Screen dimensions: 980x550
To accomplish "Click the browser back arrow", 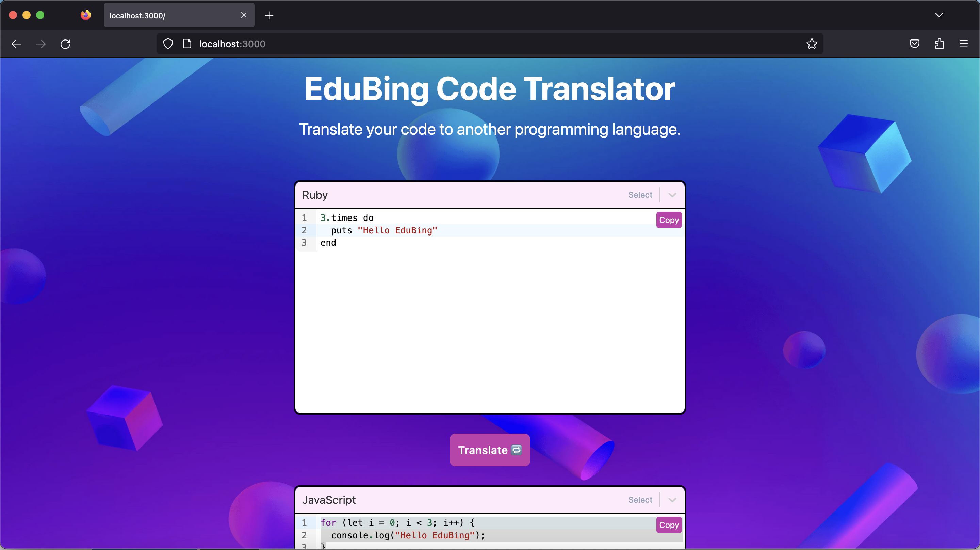I will click(x=16, y=44).
